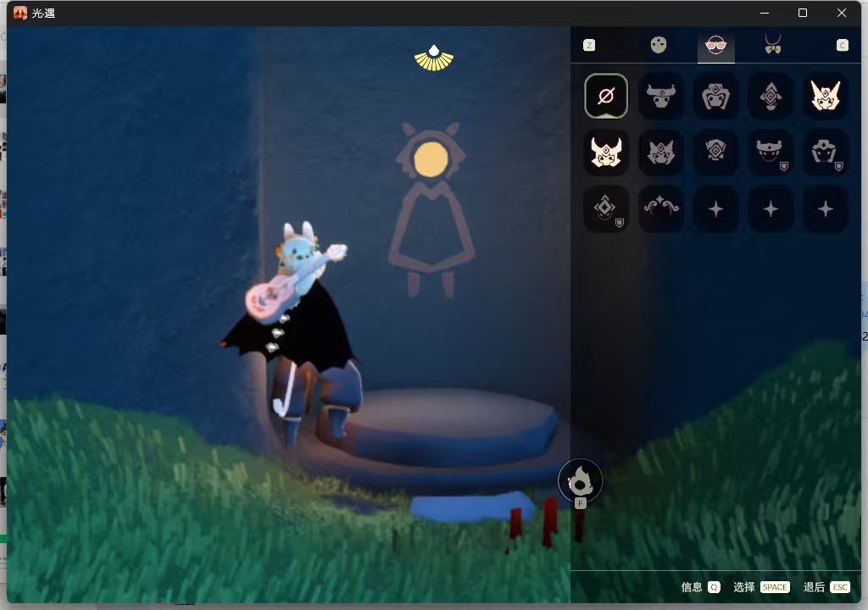Click the 光遇 app icon in title bar

click(20, 13)
